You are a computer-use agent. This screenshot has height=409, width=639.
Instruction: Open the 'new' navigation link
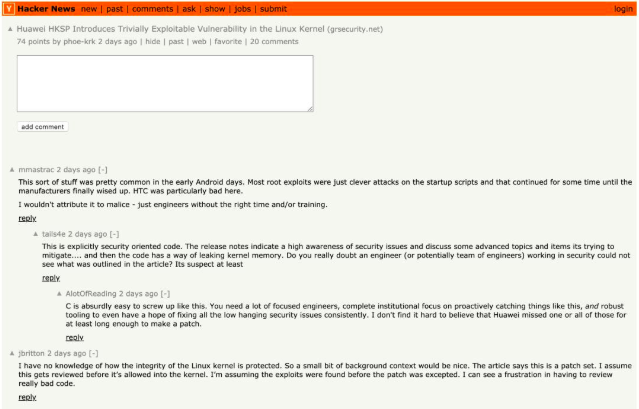click(89, 8)
